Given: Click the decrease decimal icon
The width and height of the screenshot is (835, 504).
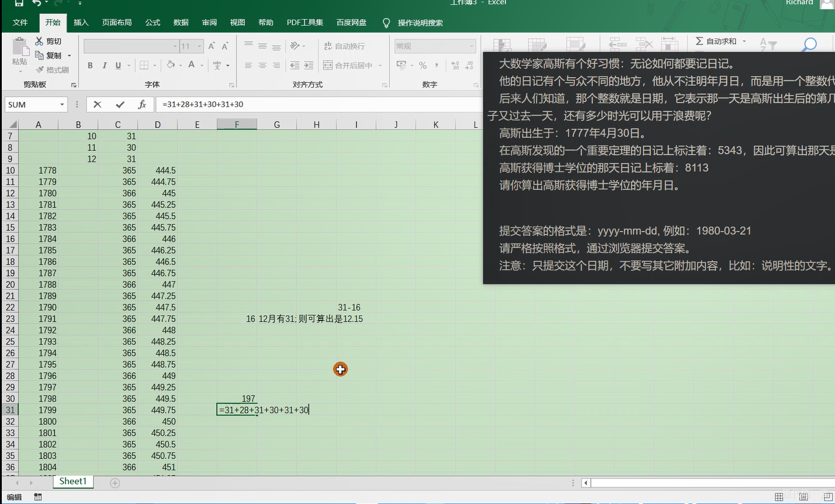Looking at the screenshot, I should point(469,65).
